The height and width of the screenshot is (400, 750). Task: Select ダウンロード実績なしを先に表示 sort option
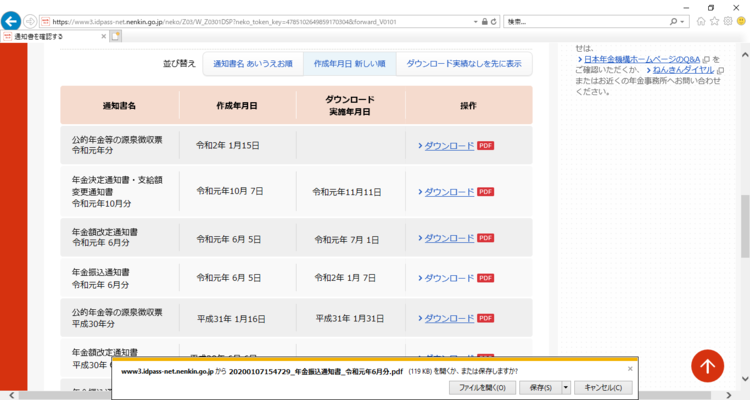pyautogui.click(x=463, y=63)
